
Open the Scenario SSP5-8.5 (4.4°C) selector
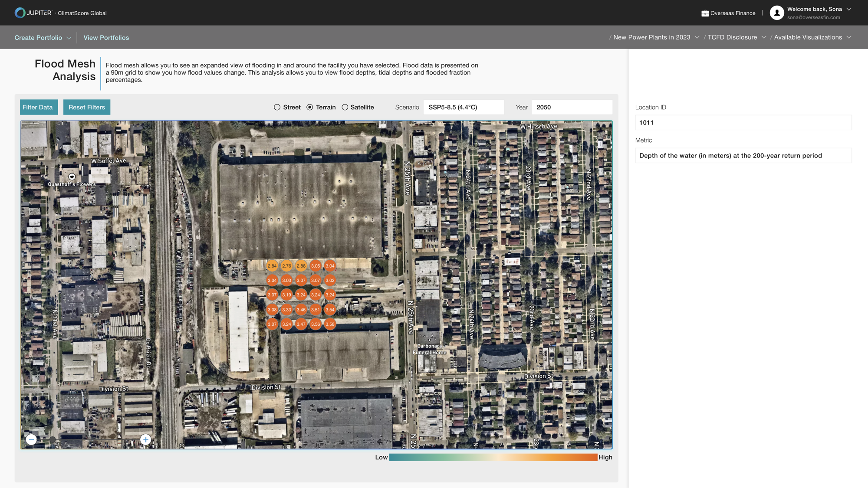pyautogui.click(x=464, y=107)
